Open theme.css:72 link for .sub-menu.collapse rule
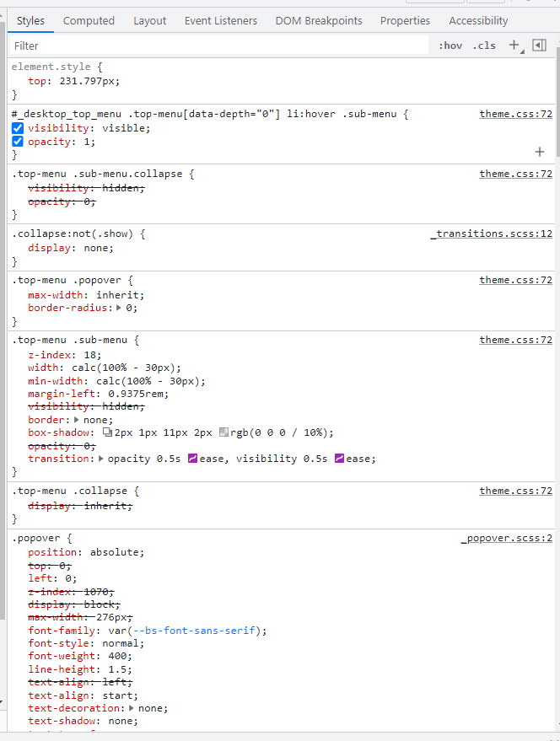Image resolution: width=560 pixels, height=741 pixels. [515, 174]
